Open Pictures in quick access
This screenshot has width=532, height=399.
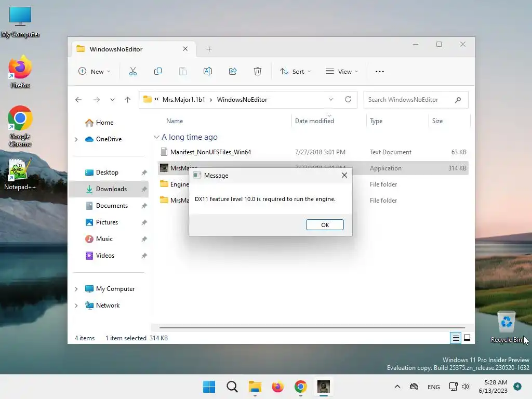[107, 222]
